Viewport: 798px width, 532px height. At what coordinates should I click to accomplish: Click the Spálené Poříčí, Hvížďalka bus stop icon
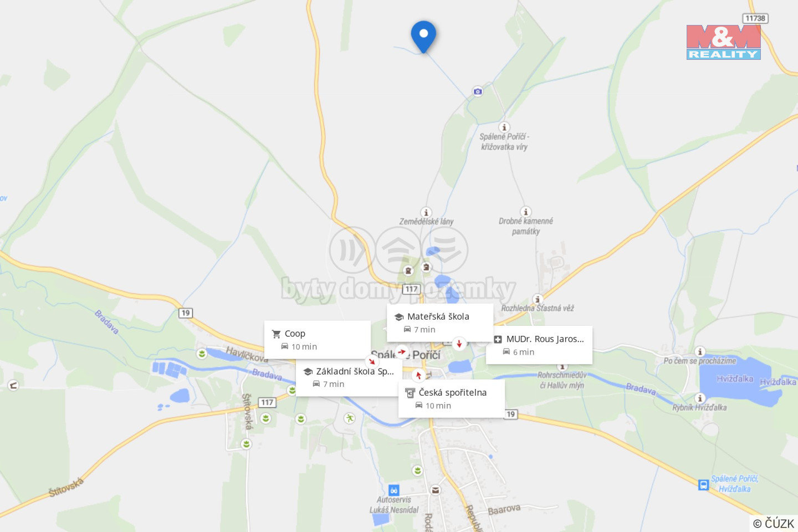(703, 485)
